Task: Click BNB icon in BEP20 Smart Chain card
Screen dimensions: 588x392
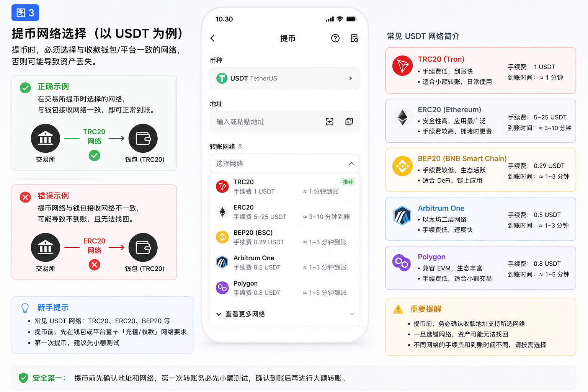Action: [402, 166]
